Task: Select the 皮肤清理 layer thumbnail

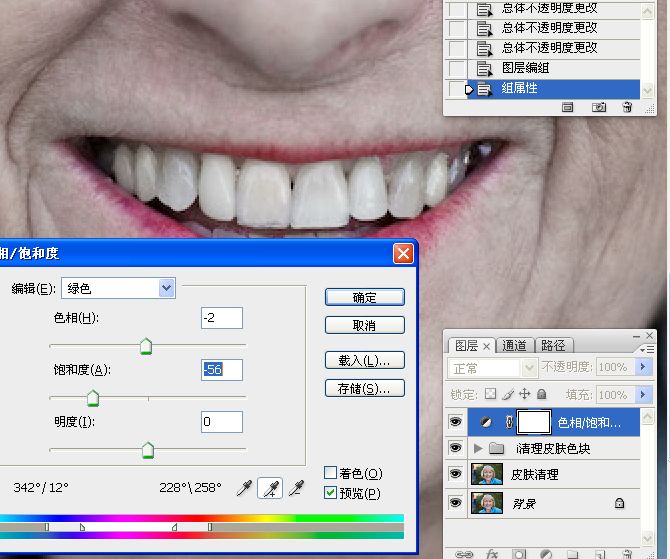Action: 487,474
